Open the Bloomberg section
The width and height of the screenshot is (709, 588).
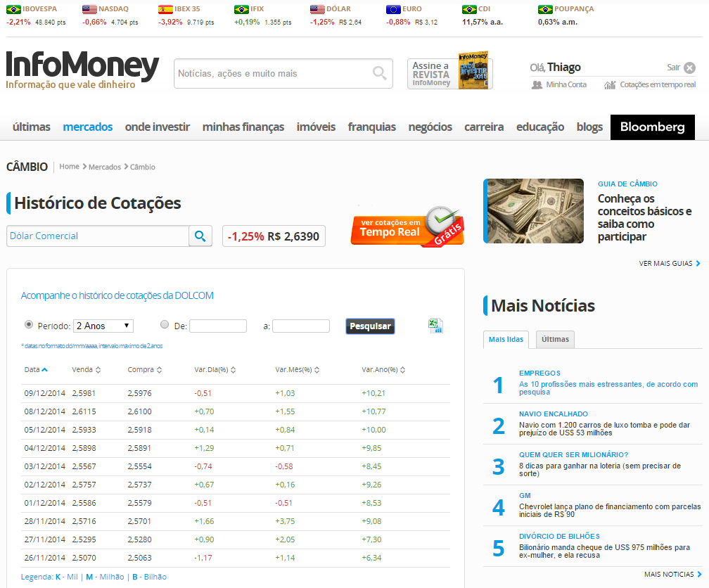[x=653, y=127]
